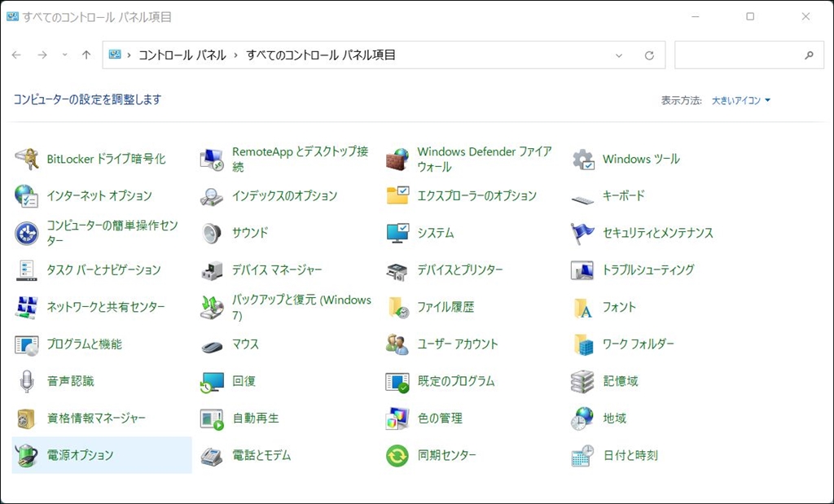
Task: Refresh the control panel view
Action: (x=649, y=55)
